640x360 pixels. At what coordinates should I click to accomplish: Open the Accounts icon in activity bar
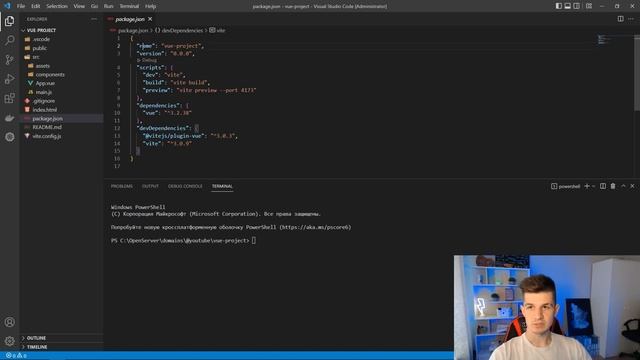[9, 322]
